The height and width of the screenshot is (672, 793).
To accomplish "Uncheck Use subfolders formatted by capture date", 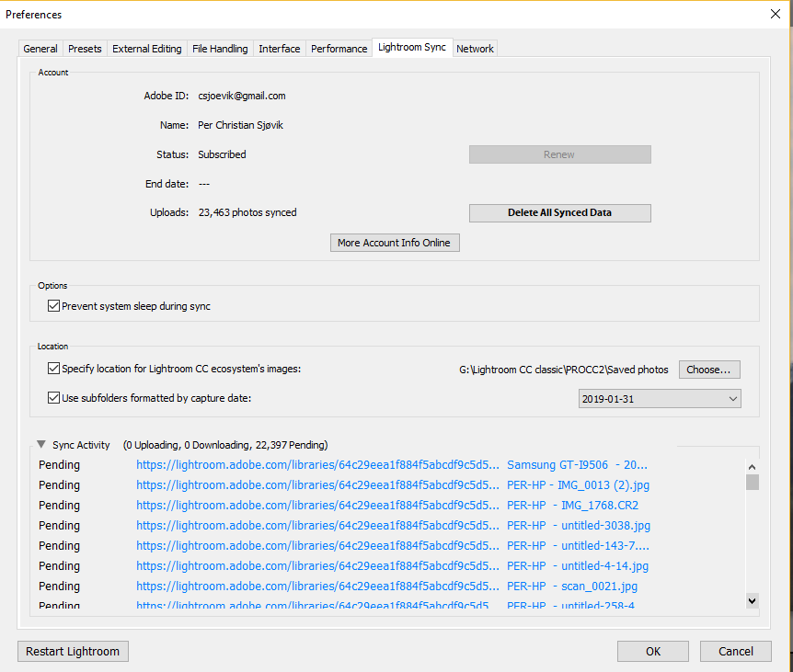I will tap(53, 397).
